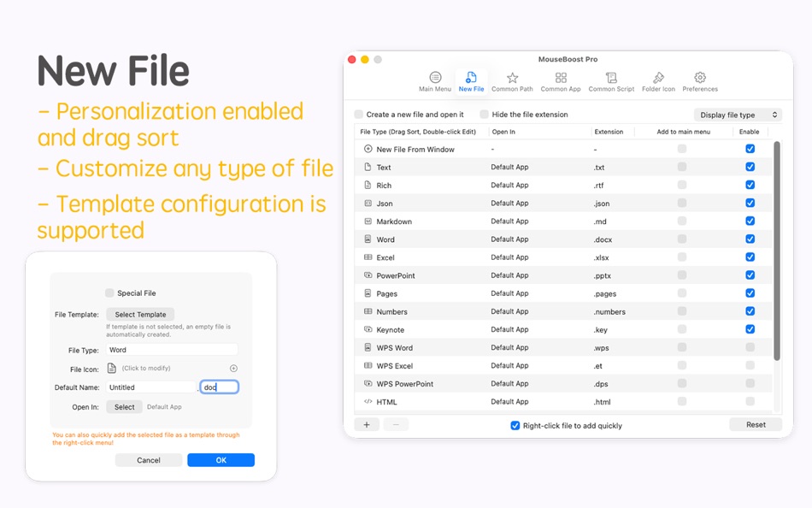Click the Select Template button
This screenshot has width=812, height=508.
[139, 314]
